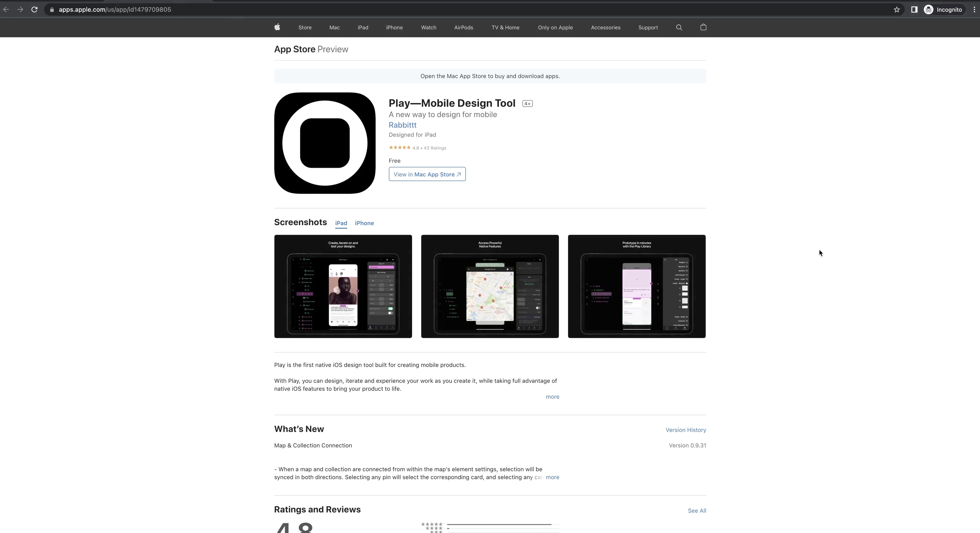Reload the page using refresh icon

click(34, 10)
